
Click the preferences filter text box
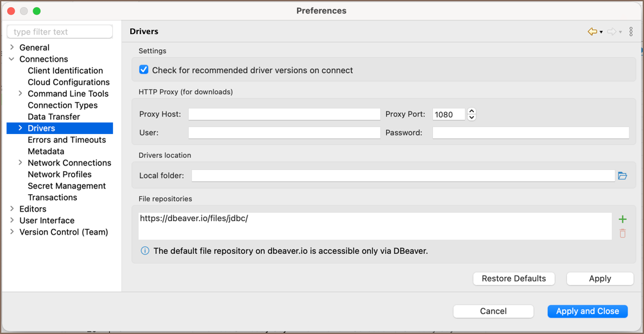(60, 31)
